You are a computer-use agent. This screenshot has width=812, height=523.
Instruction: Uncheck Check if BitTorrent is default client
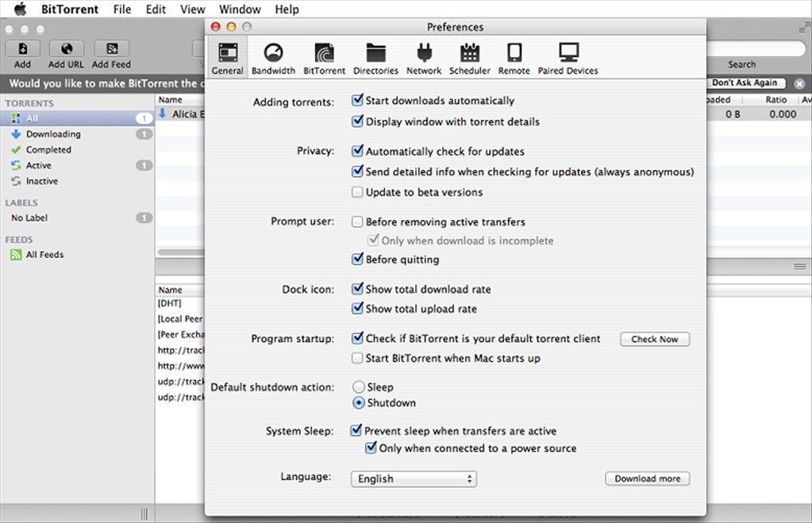click(x=357, y=338)
